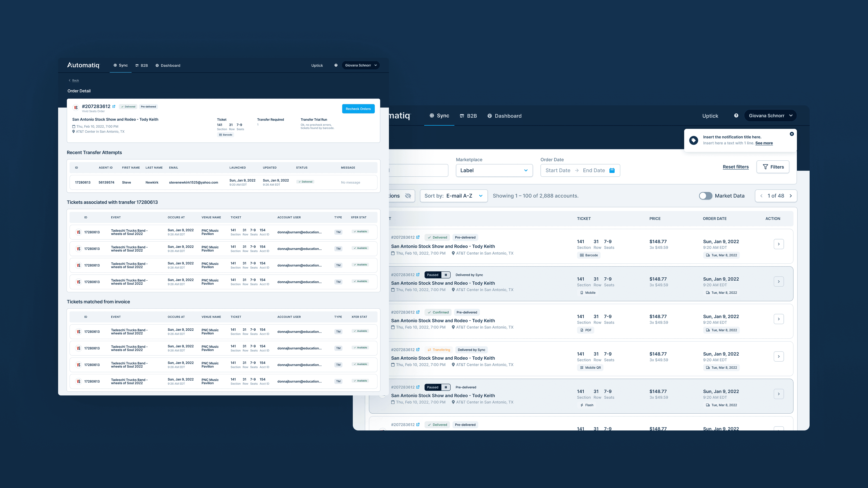
Task: Open the Filters button
Action: pos(773,167)
